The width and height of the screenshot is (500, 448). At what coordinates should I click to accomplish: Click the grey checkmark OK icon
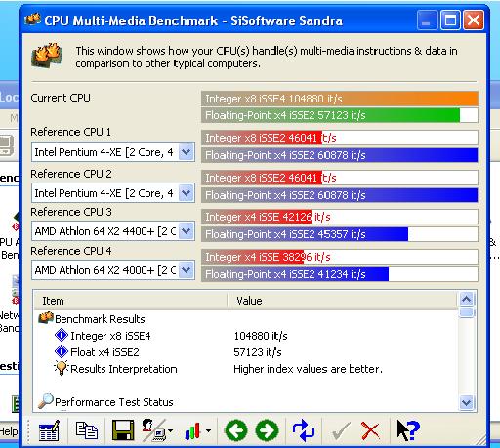(341, 431)
